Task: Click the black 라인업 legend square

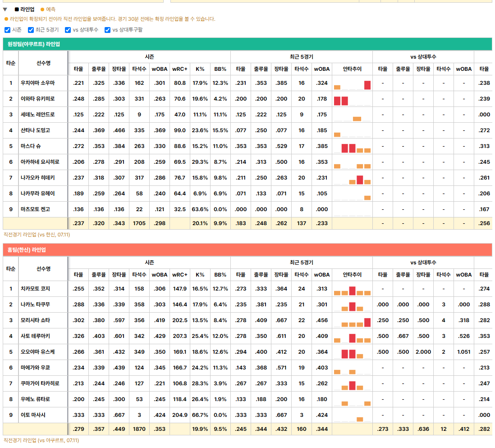Action: tap(17, 9)
